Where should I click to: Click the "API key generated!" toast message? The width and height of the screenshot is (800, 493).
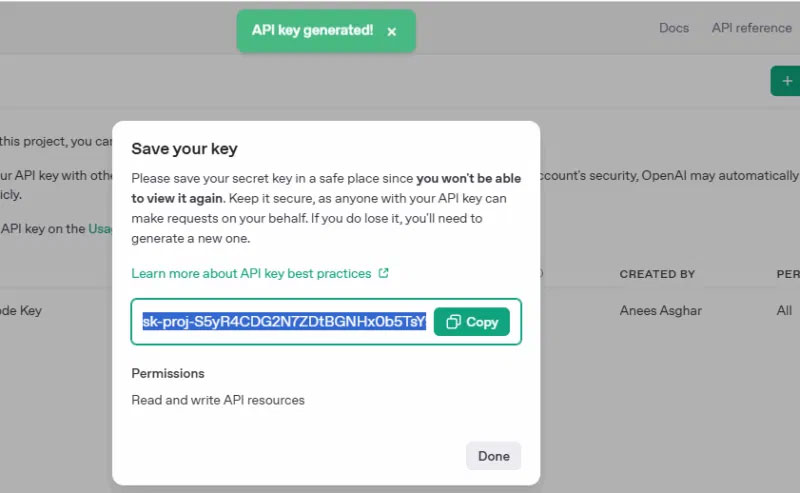pos(312,30)
